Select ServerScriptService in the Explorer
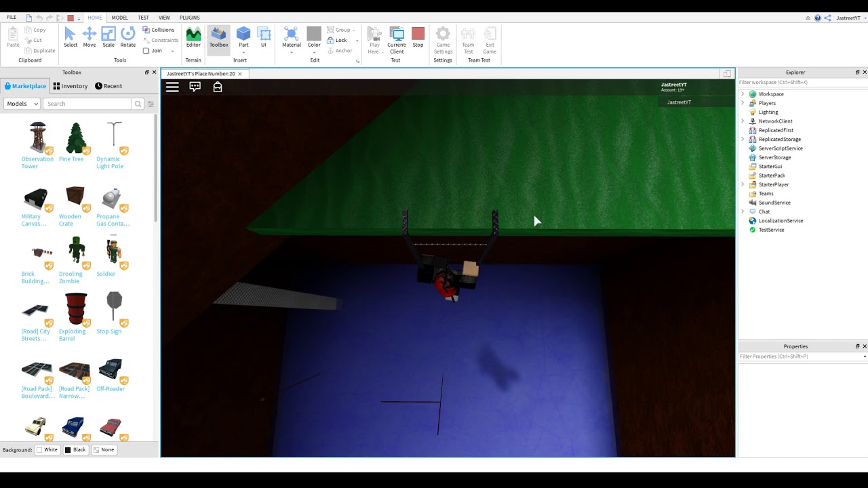Viewport: 868px width, 488px height. coord(781,148)
